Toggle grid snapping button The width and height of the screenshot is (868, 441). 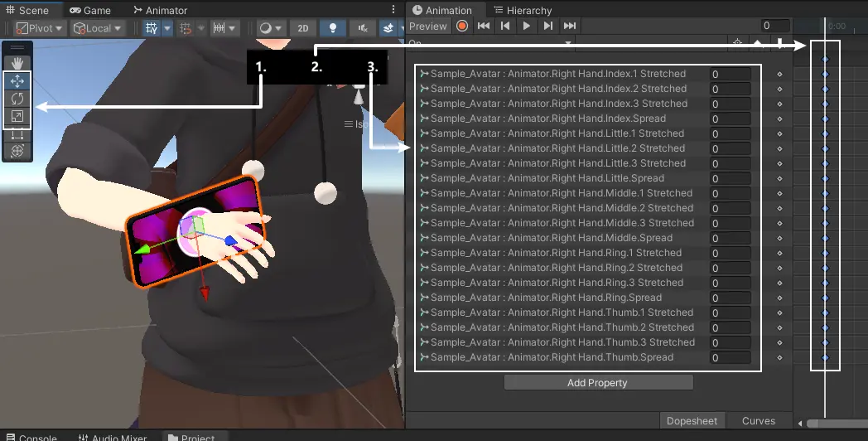tap(186, 28)
